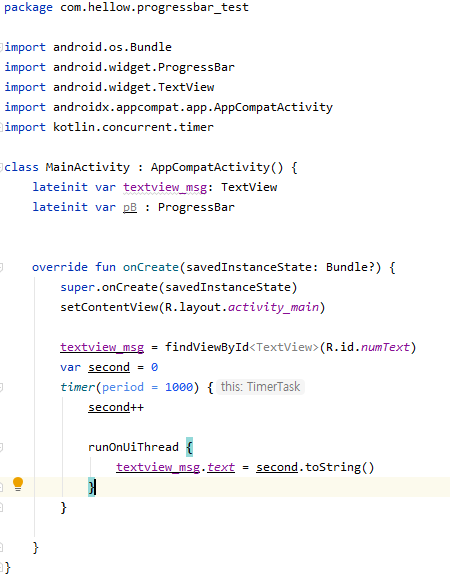Screen dimensions: 450x588
Task: Click the pB variable name
Action: click(130, 207)
